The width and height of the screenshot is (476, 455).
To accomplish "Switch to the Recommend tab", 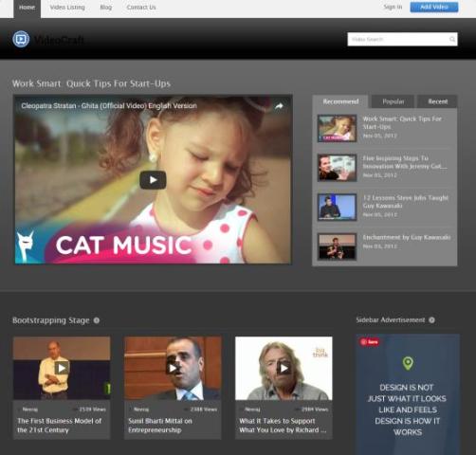I will coord(340,101).
